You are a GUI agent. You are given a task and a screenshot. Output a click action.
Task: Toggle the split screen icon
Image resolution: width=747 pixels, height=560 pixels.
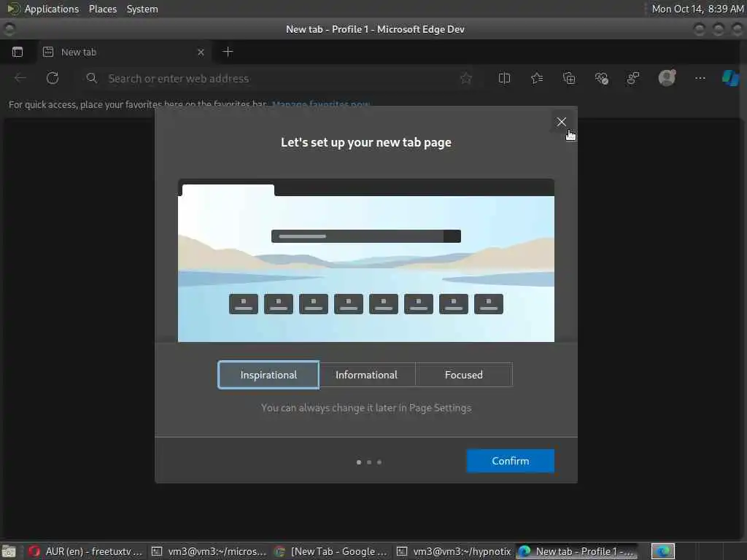click(504, 78)
